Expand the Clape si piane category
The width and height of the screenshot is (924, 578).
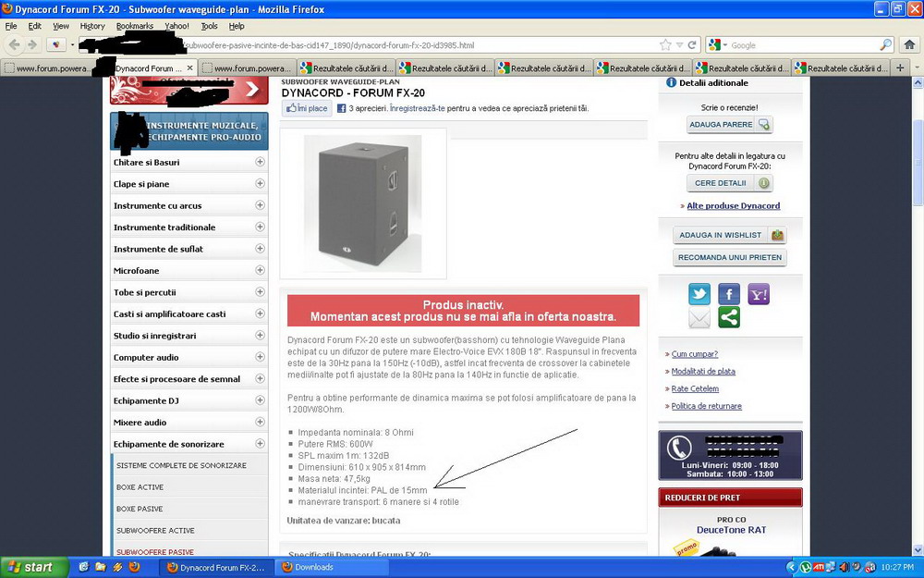pyautogui.click(x=260, y=183)
